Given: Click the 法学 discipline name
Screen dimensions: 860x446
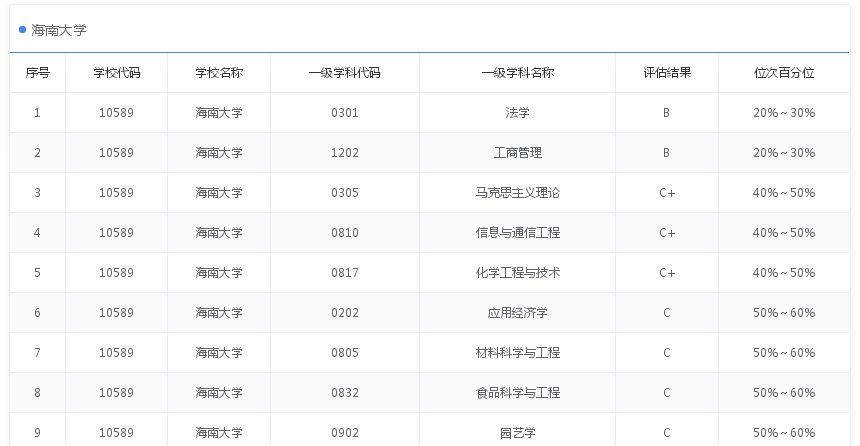Looking at the screenshot, I should coord(517,112).
